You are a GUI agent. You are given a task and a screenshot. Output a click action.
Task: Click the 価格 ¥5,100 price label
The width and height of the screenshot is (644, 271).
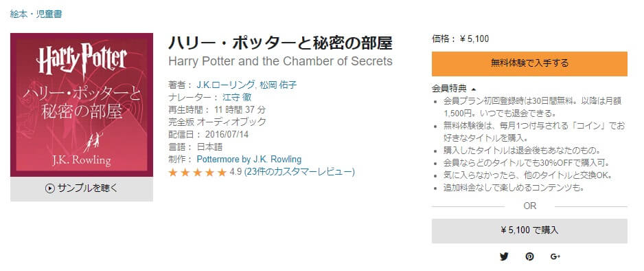coord(460,39)
